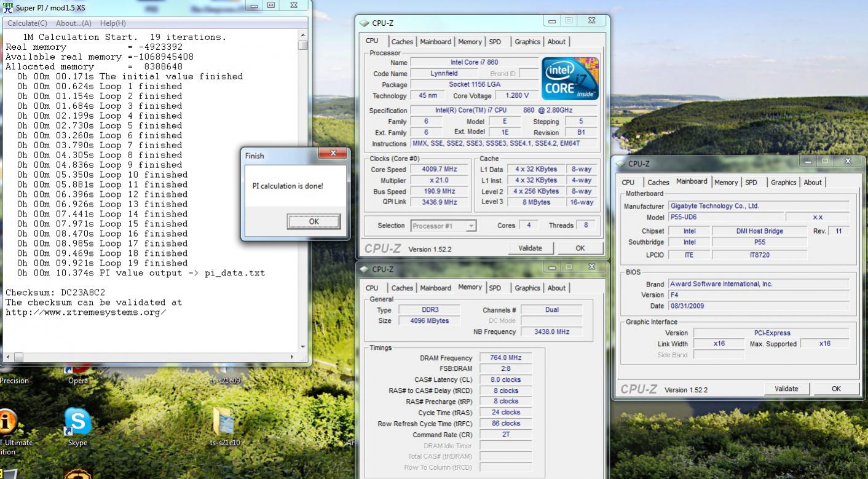Select Graphics tab in the Mainboard CPU-Z window
This screenshot has width=868, height=479.
[x=784, y=183]
